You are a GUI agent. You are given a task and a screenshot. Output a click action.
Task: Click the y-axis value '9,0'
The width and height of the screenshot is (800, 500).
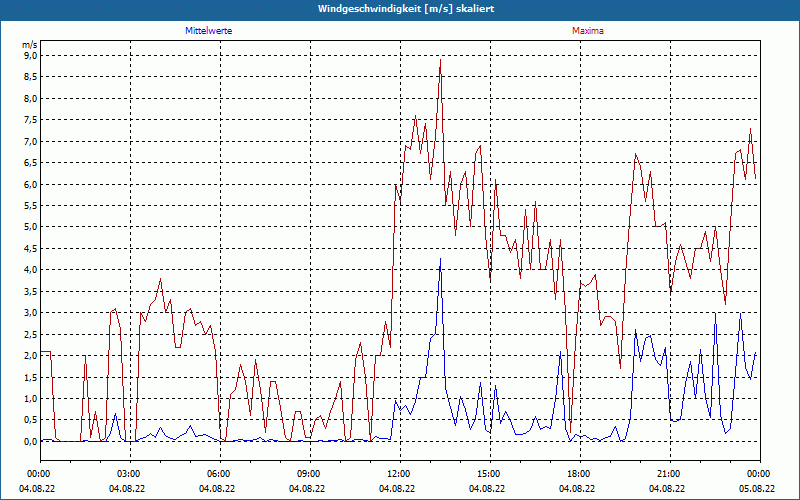[31, 55]
